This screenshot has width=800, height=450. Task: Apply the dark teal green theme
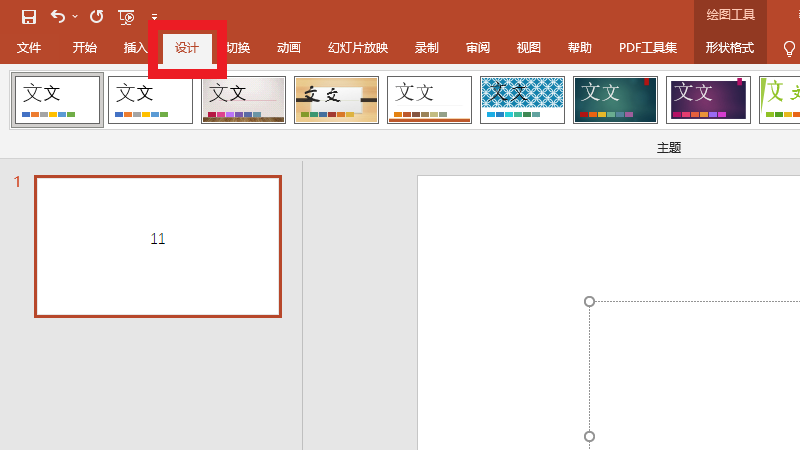point(615,100)
